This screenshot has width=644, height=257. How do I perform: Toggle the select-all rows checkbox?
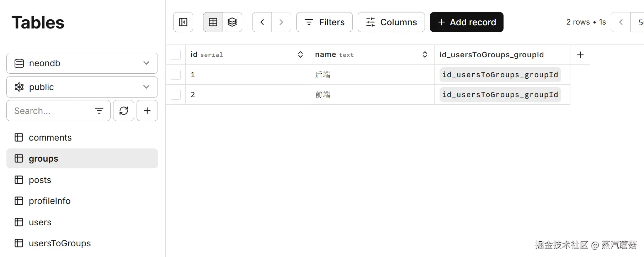click(x=176, y=55)
